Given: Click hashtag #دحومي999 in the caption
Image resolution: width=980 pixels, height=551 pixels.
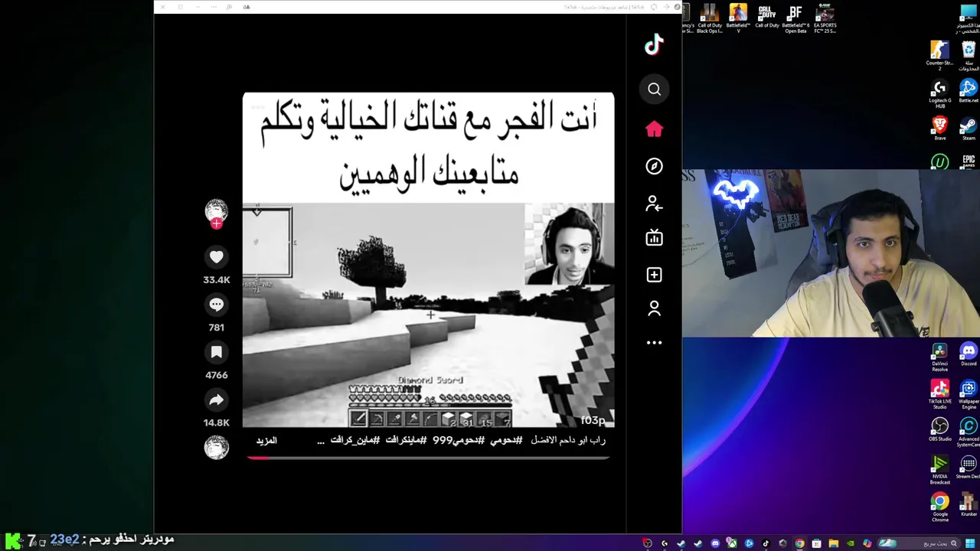Looking at the screenshot, I should pyautogui.click(x=459, y=441).
